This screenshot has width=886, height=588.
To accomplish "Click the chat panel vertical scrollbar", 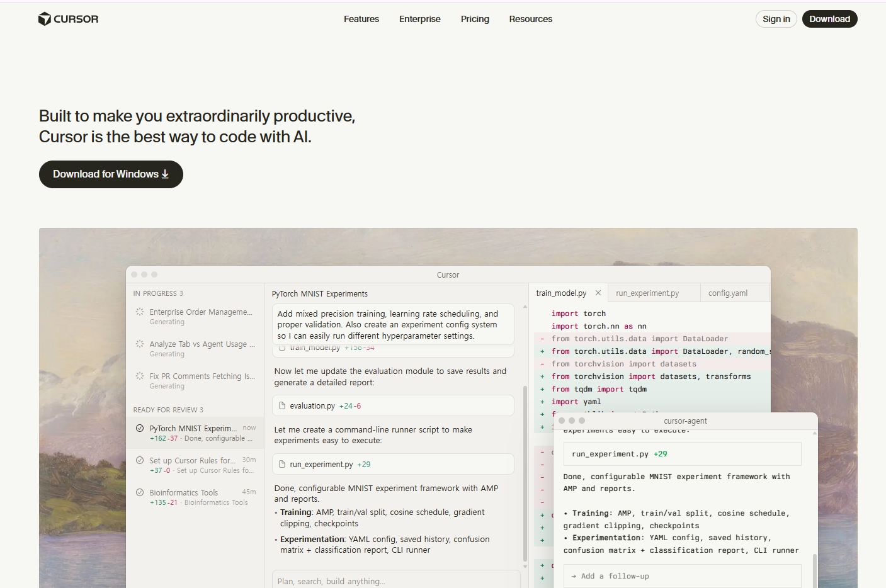I will [525, 473].
